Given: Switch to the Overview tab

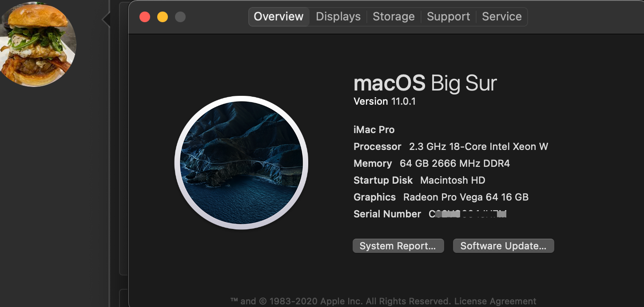Looking at the screenshot, I should pyautogui.click(x=278, y=17).
